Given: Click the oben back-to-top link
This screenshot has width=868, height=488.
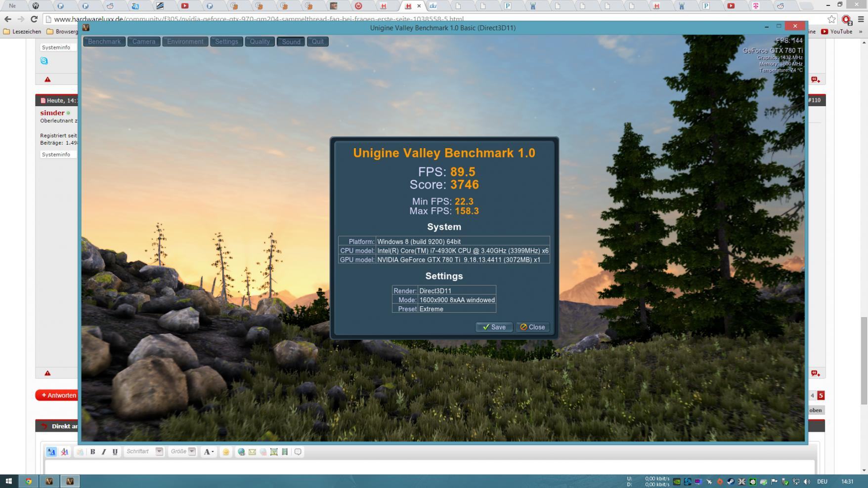Looking at the screenshot, I should 815,410.
